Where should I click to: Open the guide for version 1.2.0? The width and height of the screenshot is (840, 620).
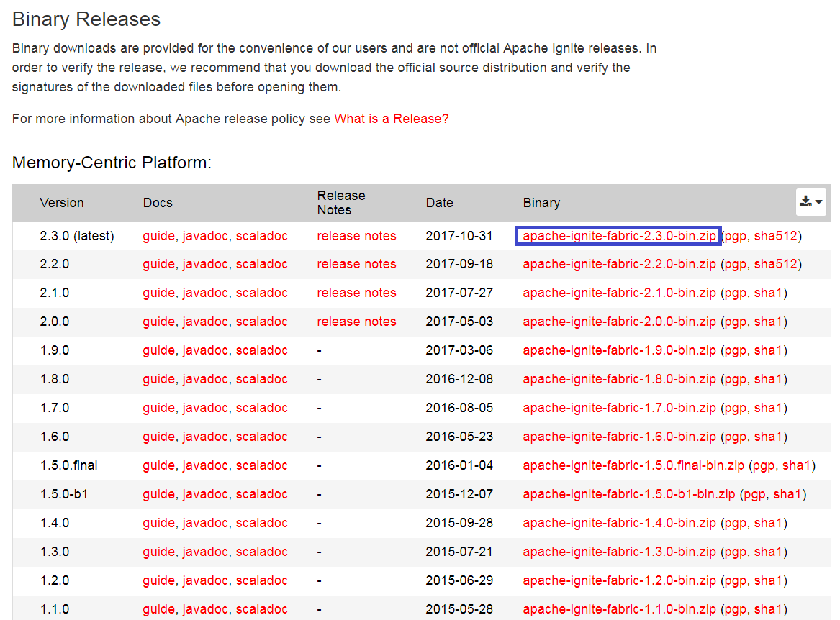point(158,580)
